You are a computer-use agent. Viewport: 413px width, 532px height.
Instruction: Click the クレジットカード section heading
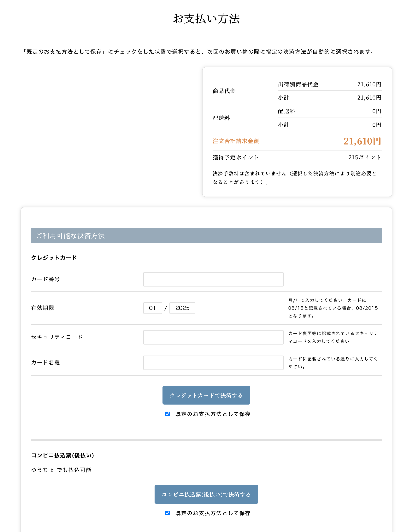tap(54, 258)
